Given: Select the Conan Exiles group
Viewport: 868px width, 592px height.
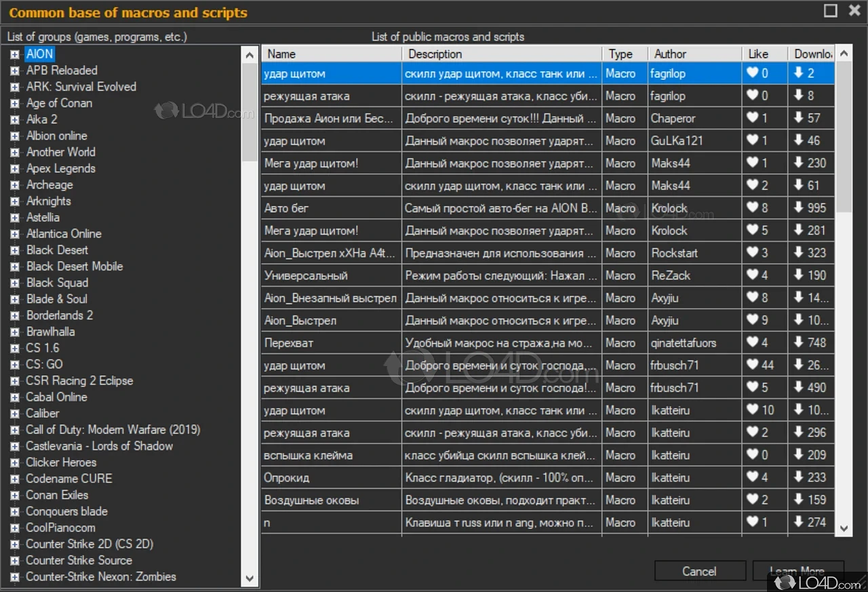Looking at the screenshot, I should click(57, 495).
